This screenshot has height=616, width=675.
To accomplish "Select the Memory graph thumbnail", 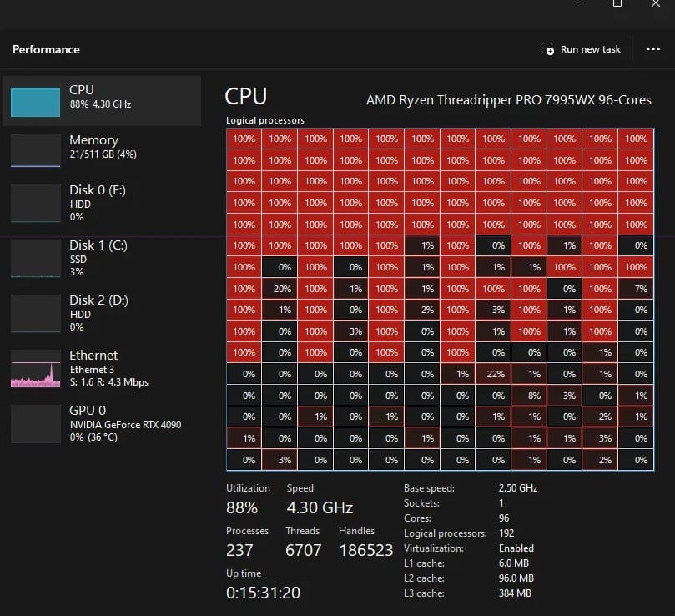I will click(x=35, y=151).
